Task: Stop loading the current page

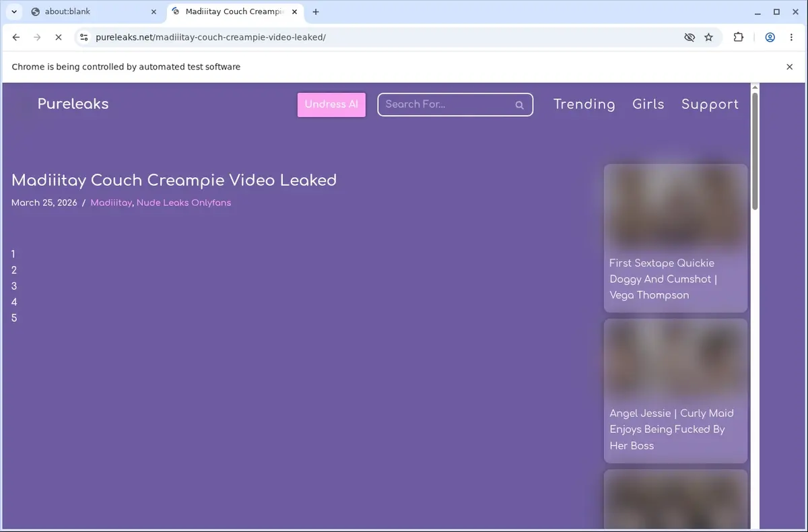Action: [58, 38]
